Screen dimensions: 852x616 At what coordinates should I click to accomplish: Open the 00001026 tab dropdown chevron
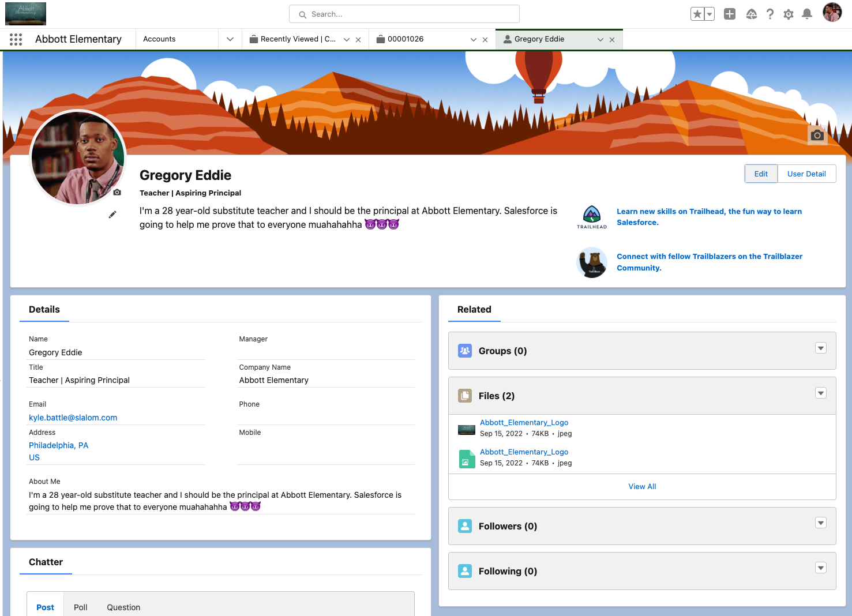coord(474,40)
